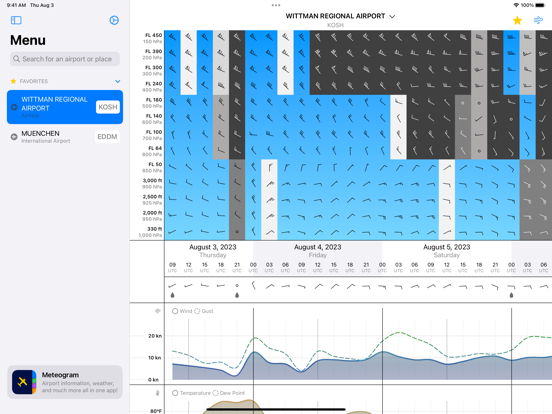The height and width of the screenshot is (414, 552).
Task: Focus the airport or place search field
Action: pyautogui.click(x=65, y=59)
